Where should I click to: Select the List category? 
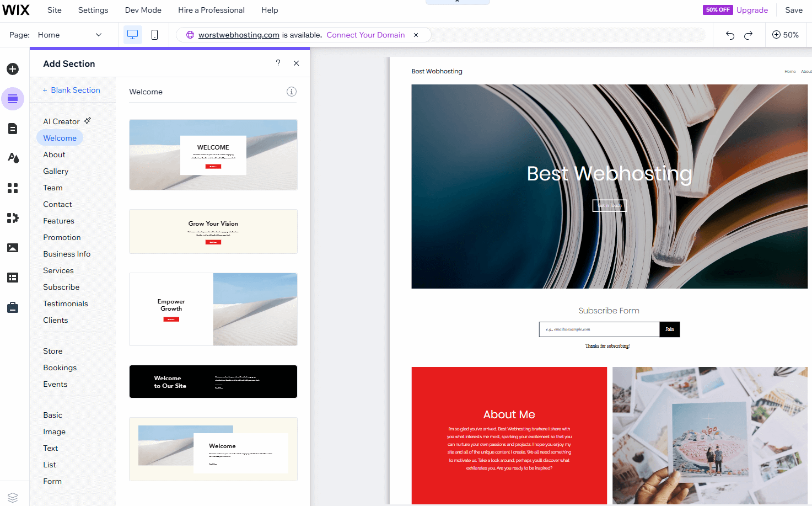(50, 465)
